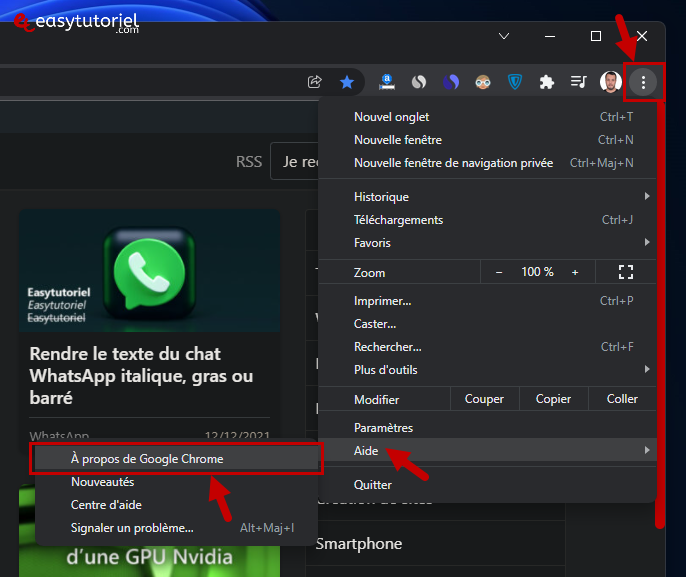Open the media control playlist icon

(x=578, y=82)
